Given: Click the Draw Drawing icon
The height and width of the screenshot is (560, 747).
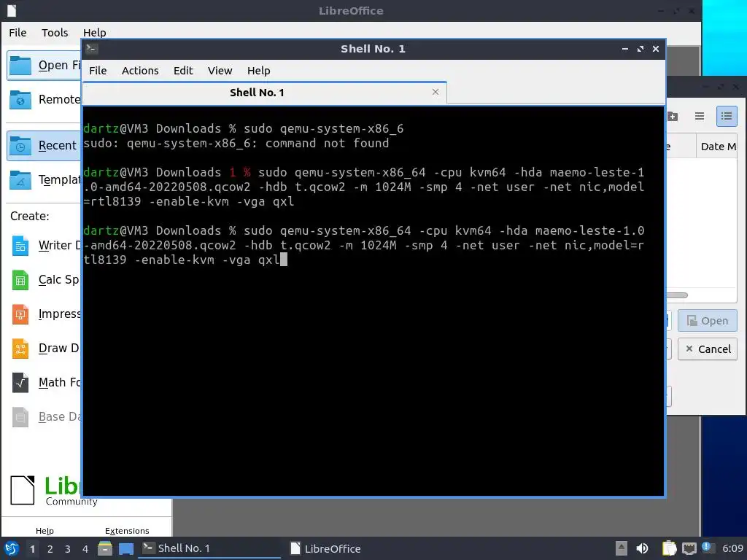Looking at the screenshot, I should [20, 349].
